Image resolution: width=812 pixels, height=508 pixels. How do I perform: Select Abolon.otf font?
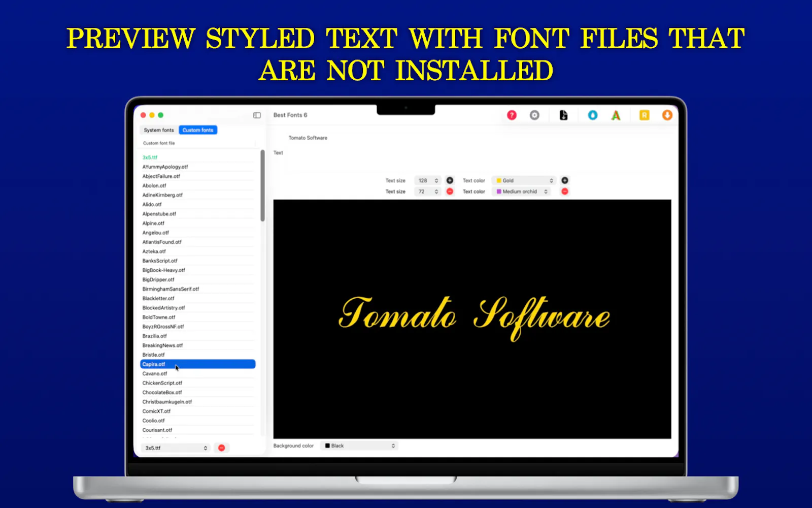click(x=197, y=185)
